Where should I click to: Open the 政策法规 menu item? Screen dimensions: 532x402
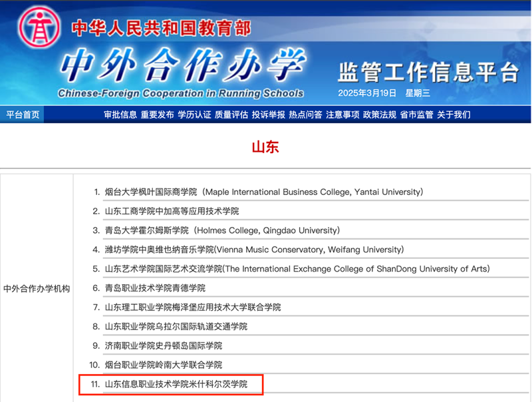(x=379, y=114)
